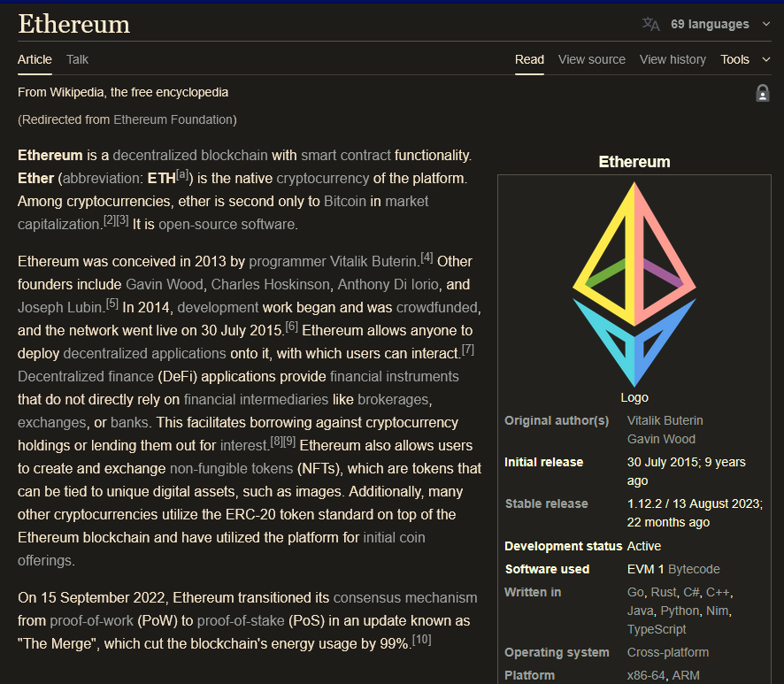
Task: Open the View history tab
Action: [x=673, y=59]
